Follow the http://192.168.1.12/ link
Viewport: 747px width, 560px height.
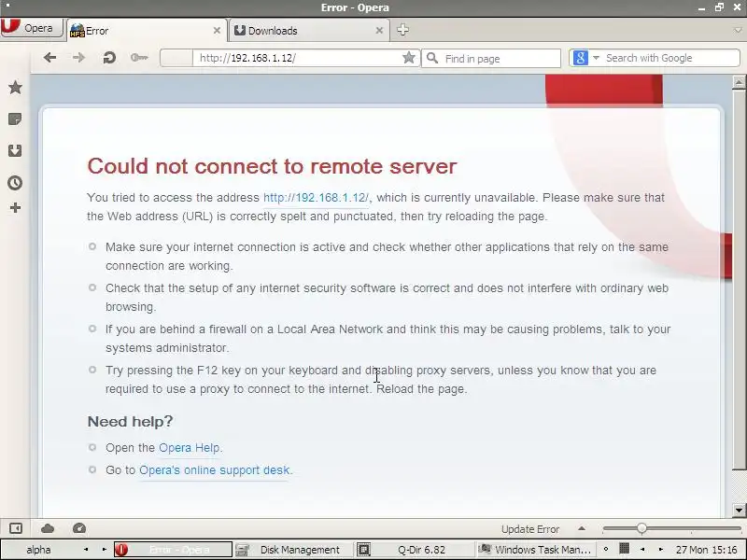click(x=317, y=198)
